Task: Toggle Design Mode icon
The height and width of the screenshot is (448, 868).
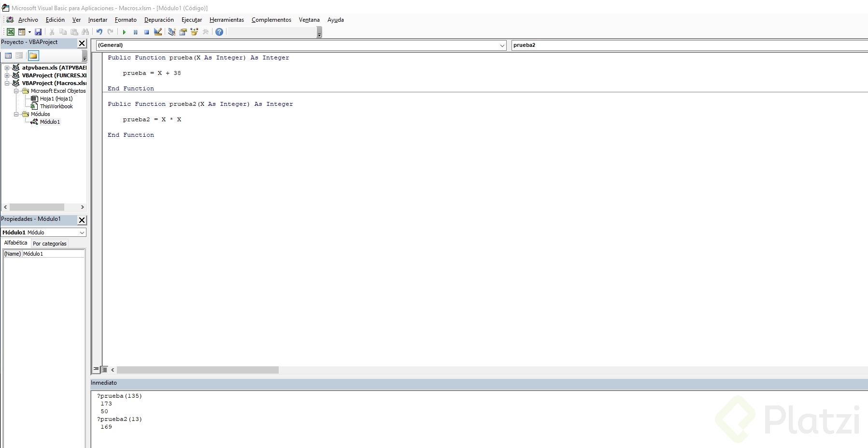Action: point(158,32)
